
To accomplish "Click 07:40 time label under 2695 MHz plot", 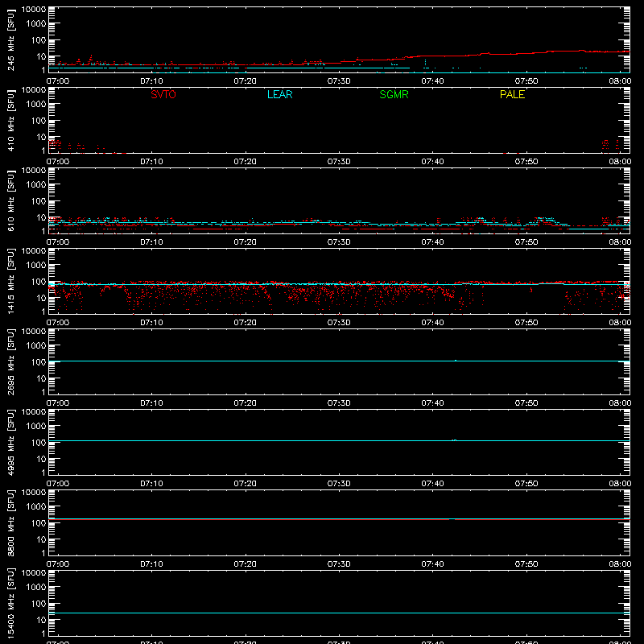I will tap(432, 403).
